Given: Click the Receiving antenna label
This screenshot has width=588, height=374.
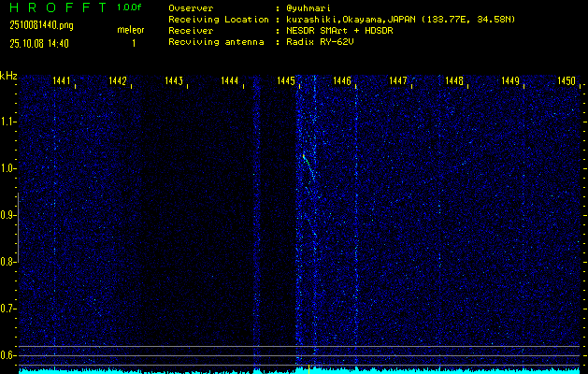Looking at the screenshot, I should point(216,42).
